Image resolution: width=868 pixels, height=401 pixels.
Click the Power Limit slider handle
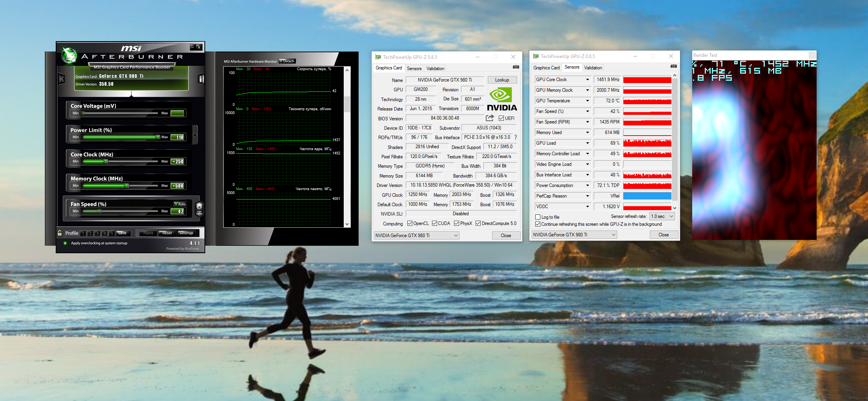point(158,137)
